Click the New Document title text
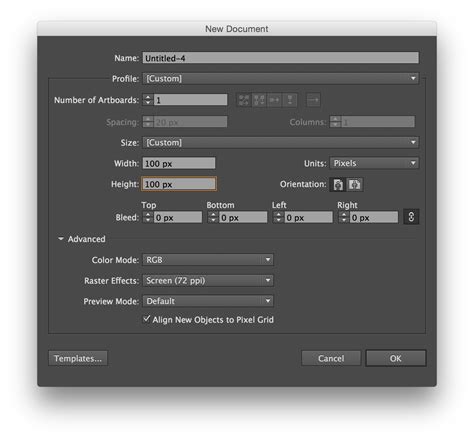 237,29
